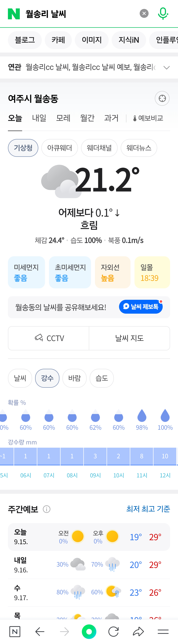Open the 최저 최고 기준 selector

pyautogui.click(x=148, y=508)
